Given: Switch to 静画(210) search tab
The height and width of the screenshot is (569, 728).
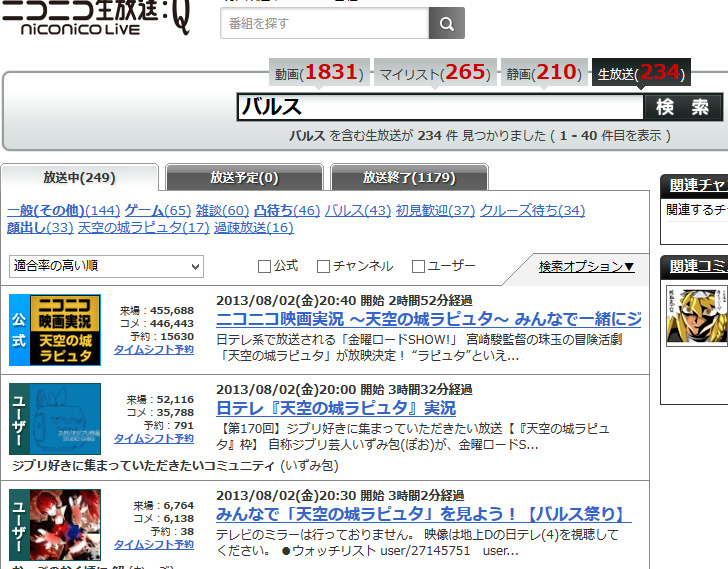Looking at the screenshot, I should pos(544,72).
